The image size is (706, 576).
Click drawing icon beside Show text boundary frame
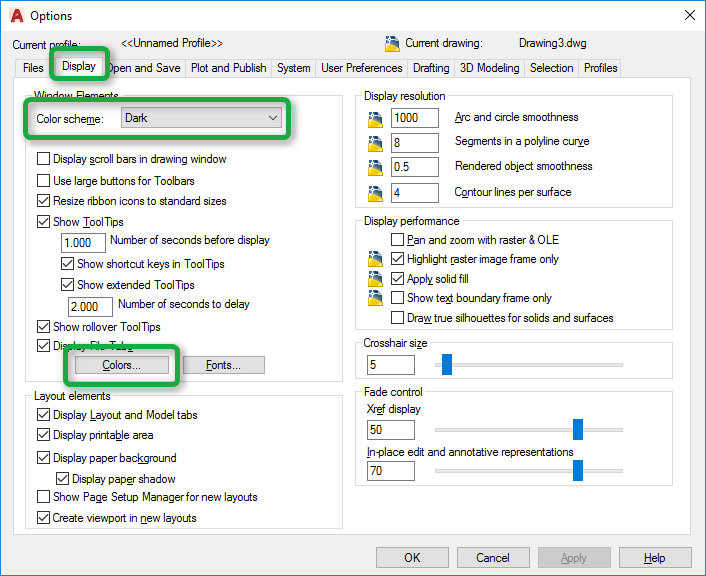375,298
